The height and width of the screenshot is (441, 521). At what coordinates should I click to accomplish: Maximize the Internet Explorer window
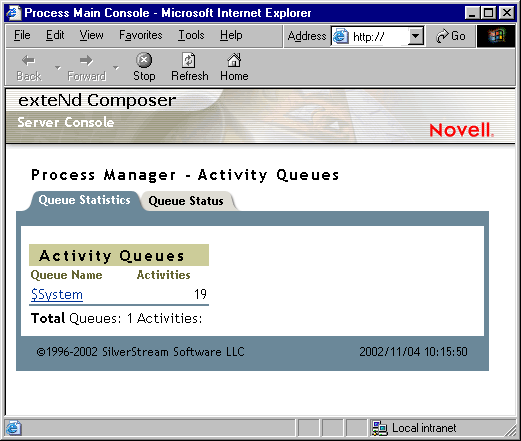point(488,13)
